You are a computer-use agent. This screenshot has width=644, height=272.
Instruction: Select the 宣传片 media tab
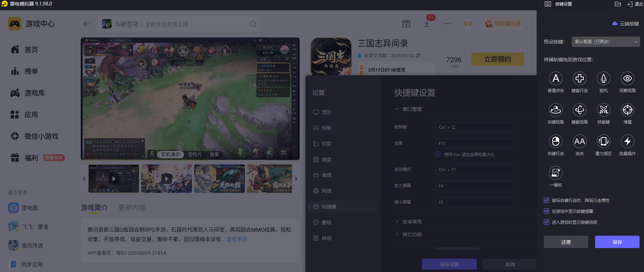point(195,154)
